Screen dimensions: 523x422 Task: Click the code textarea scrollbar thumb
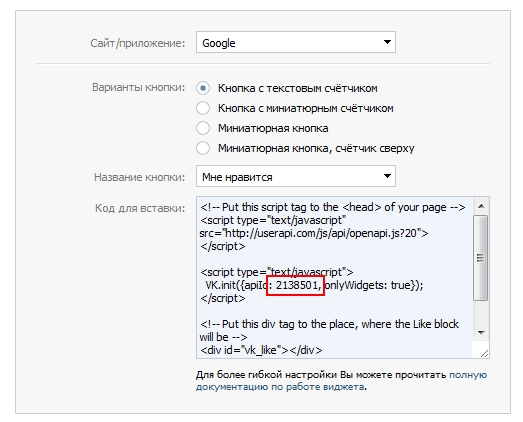(480, 258)
